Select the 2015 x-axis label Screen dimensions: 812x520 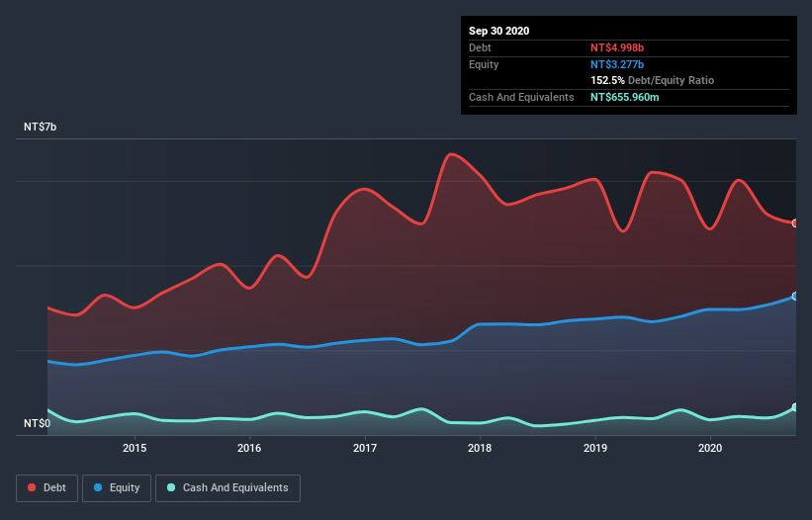(135, 448)
